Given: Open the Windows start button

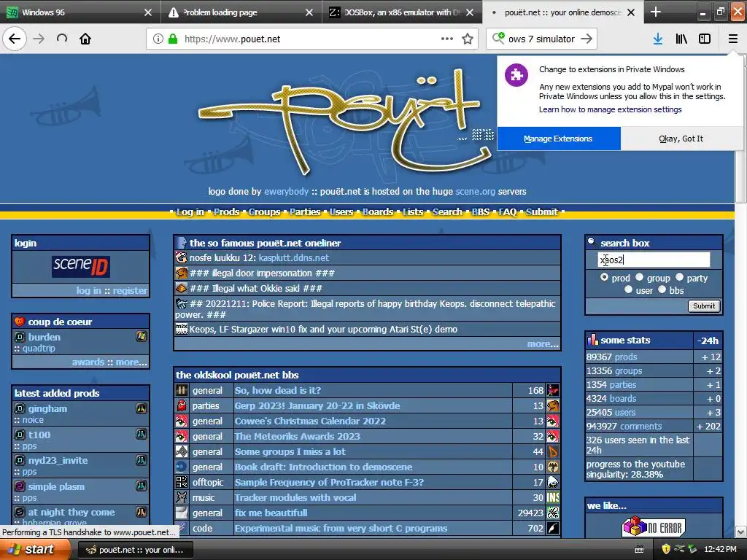Looking at the screenshot, I should [x=35, y=550].
